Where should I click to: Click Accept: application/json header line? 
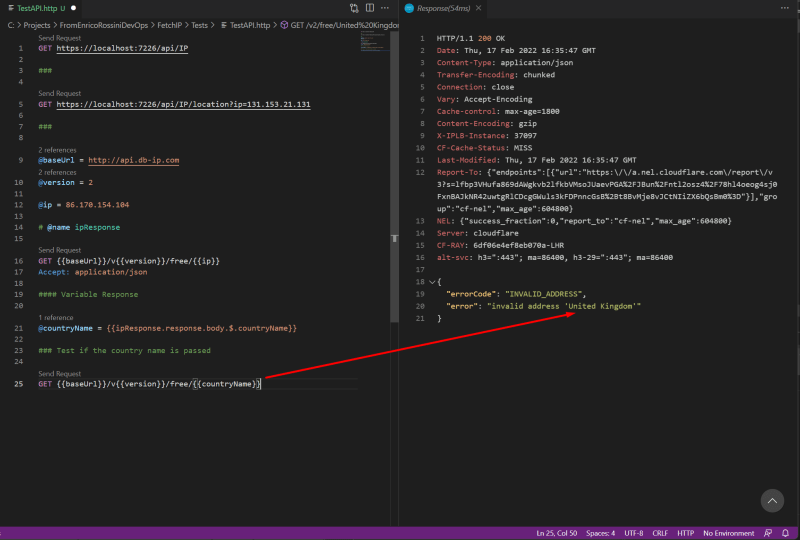(92, 272)
